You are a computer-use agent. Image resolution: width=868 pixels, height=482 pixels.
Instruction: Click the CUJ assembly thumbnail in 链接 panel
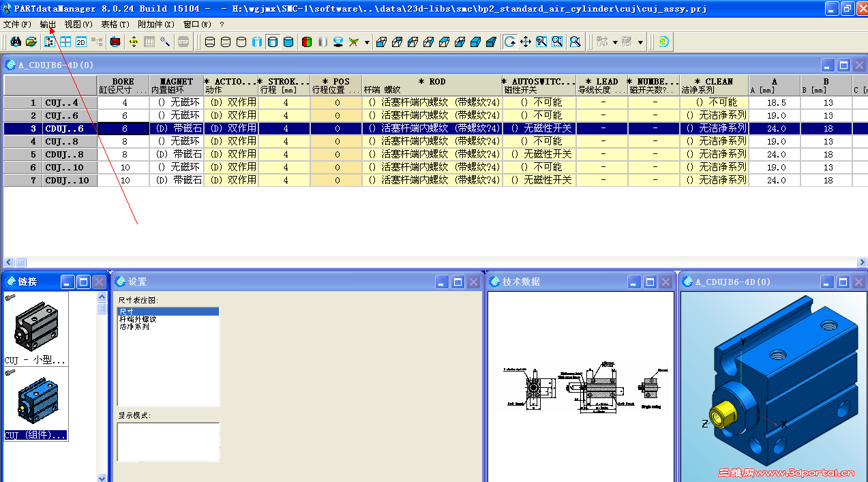36,399
